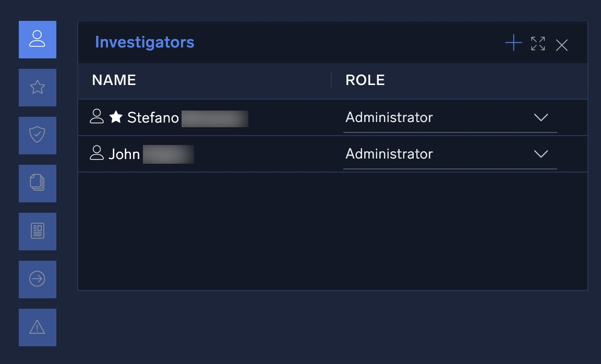Toggle the lead star on Stefano's row

point(116,117)
